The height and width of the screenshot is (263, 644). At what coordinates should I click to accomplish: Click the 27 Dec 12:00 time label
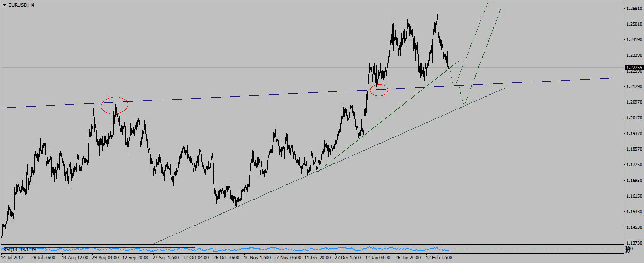pos(347,258)
